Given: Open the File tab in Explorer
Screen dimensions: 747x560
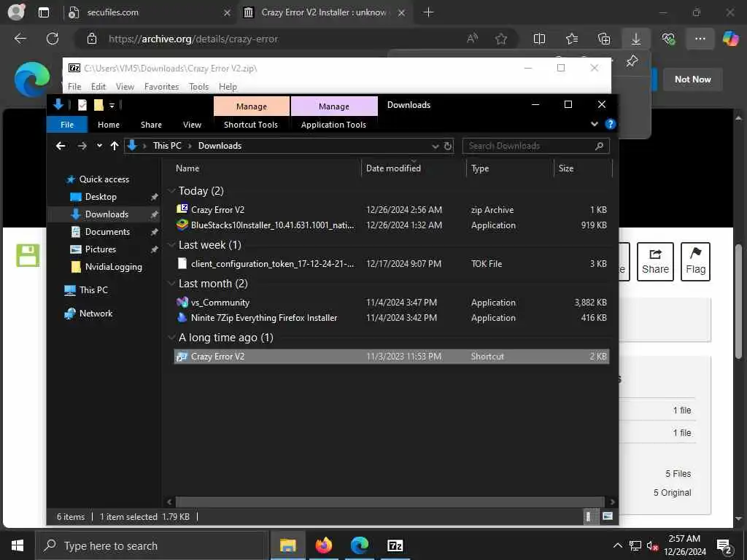Looking at the screenshot, I should (67, 124).
